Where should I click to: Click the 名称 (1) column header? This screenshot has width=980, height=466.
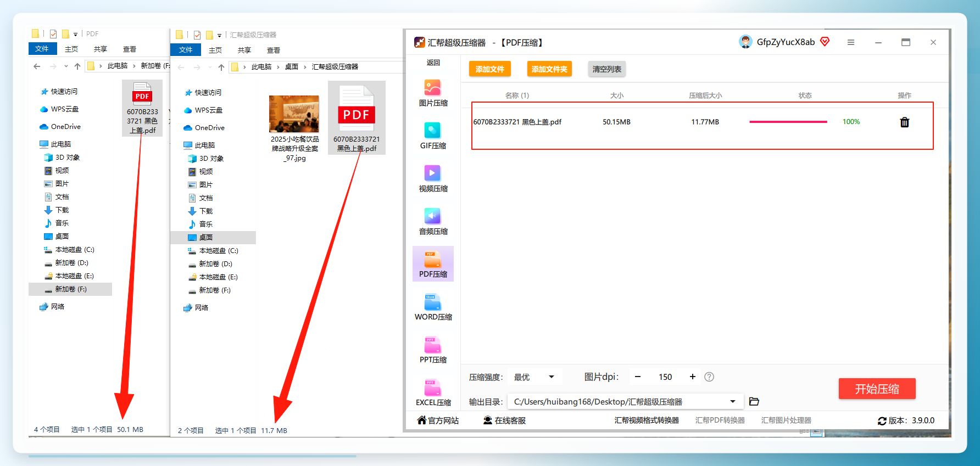point(517,96)
